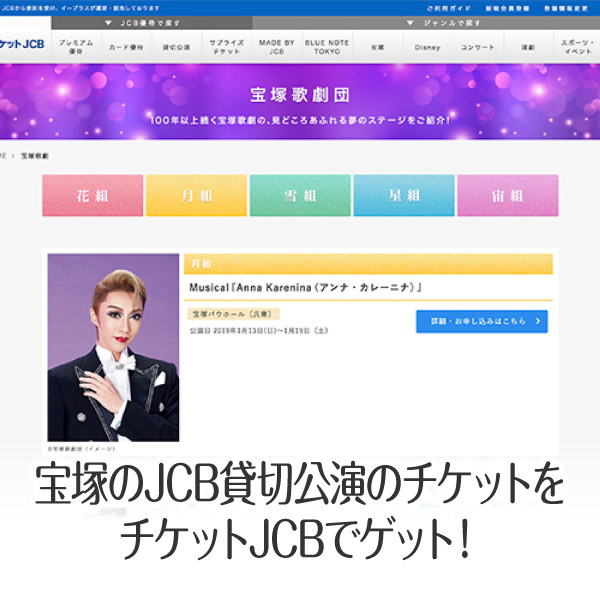Select the 演劇 menu item
Image resolution: width=600 pixels, height=600 pixels.
click(x=528, y=47)
